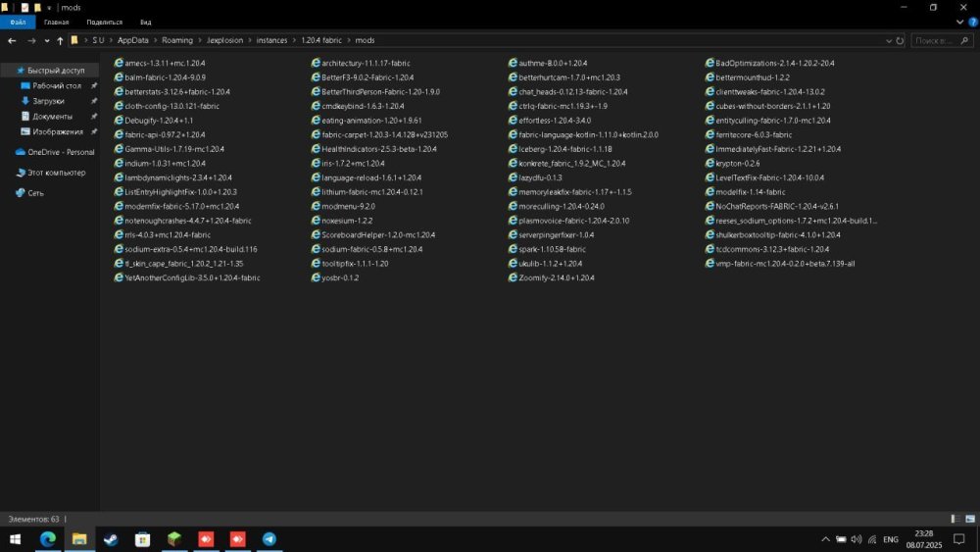Go forward with the forward arrow

31,40
